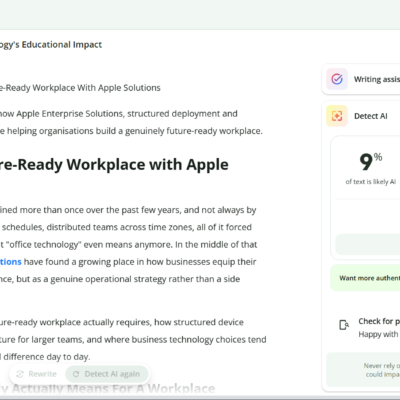400x400 pixels.
Task: Select the Writing assistant label
Action: [x=377, y=79]
